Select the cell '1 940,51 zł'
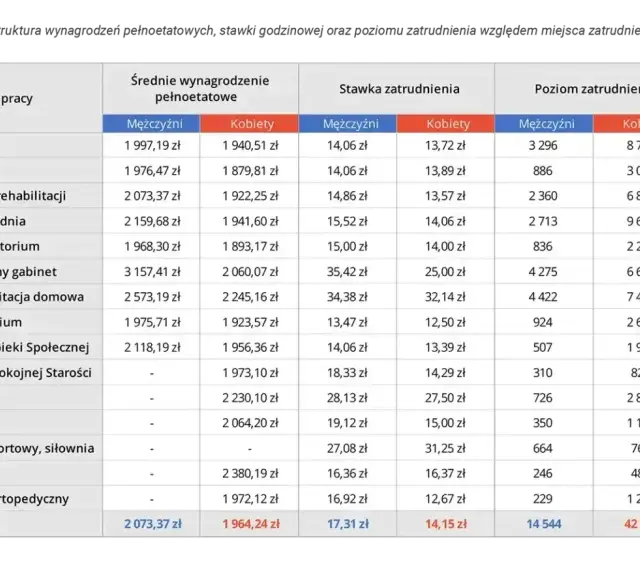 [x=250, y=145]
